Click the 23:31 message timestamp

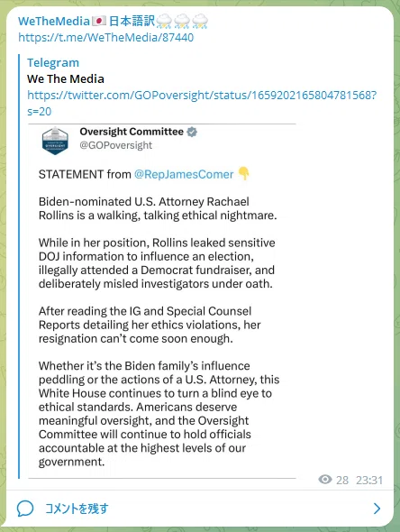coord(369,480)
